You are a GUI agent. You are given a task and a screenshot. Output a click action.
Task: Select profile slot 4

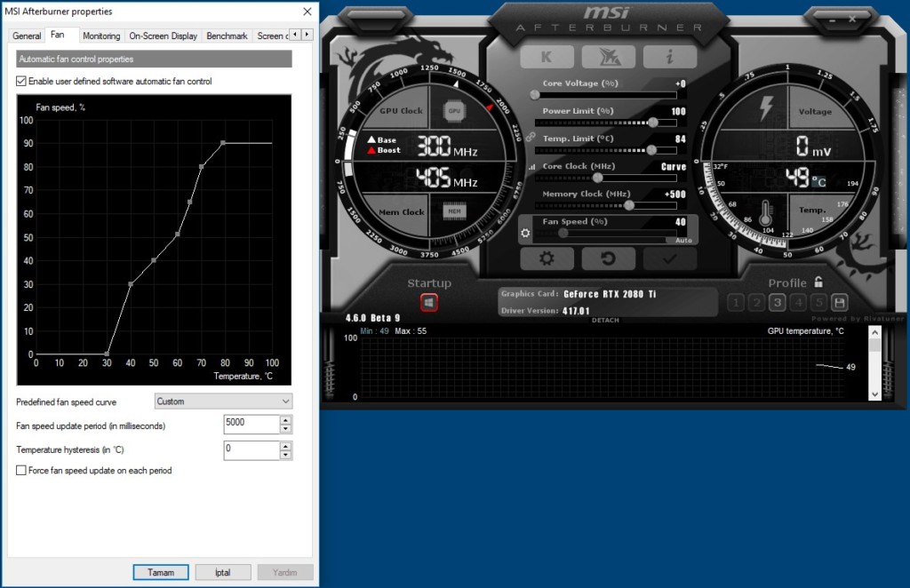[798, 302]
